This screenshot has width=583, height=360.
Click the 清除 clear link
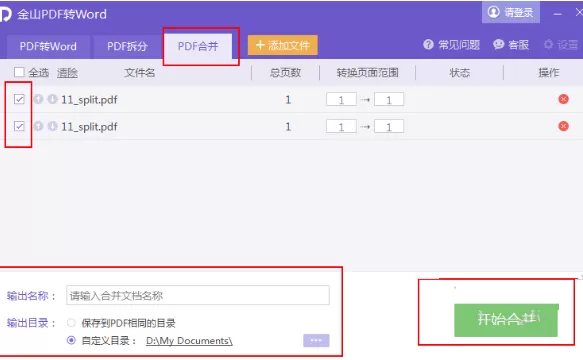[x=67, y=73]
